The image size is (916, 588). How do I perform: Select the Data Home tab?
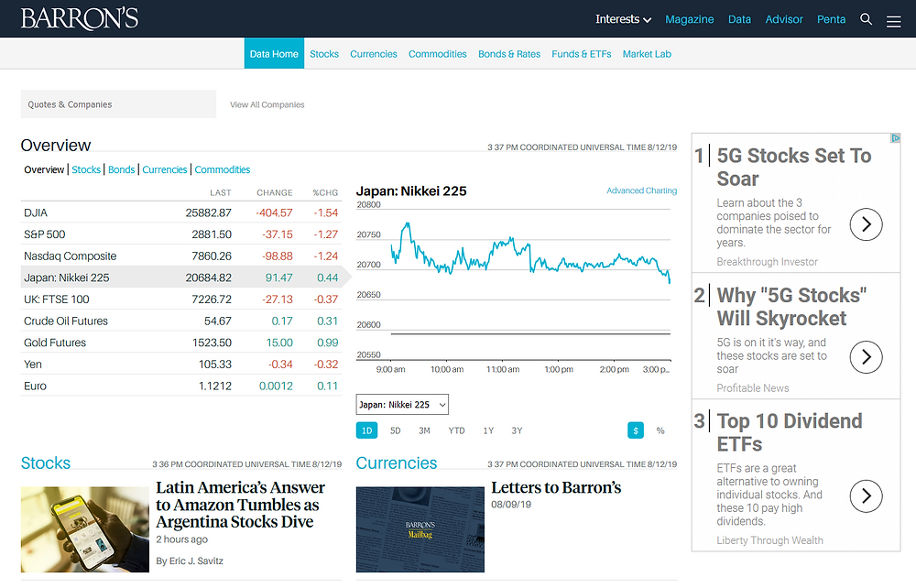point(274,54)
